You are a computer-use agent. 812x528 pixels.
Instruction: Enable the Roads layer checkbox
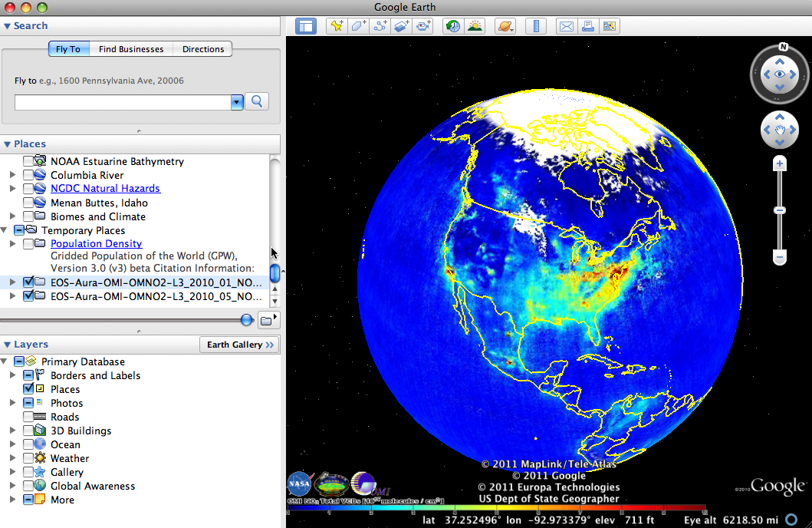tap(28, 417)
